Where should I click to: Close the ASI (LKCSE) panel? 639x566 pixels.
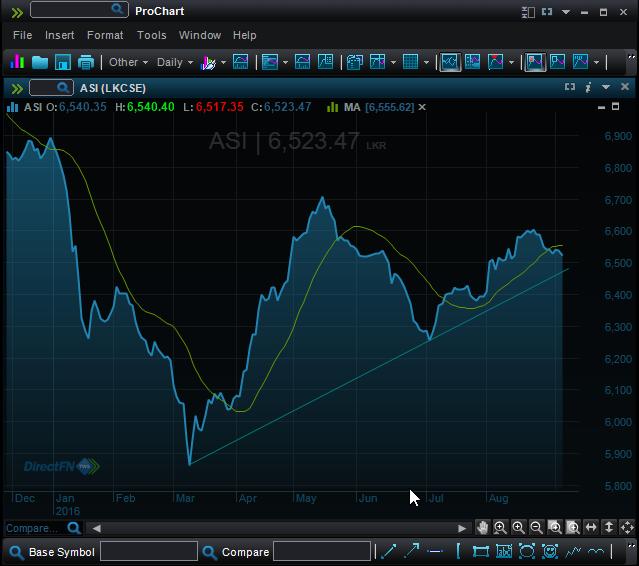pos(625,87)
